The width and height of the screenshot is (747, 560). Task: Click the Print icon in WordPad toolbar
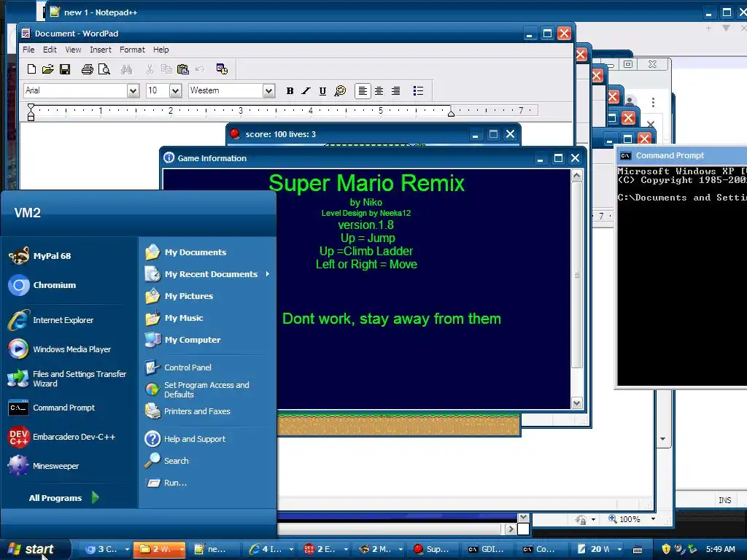click(88, 69)
